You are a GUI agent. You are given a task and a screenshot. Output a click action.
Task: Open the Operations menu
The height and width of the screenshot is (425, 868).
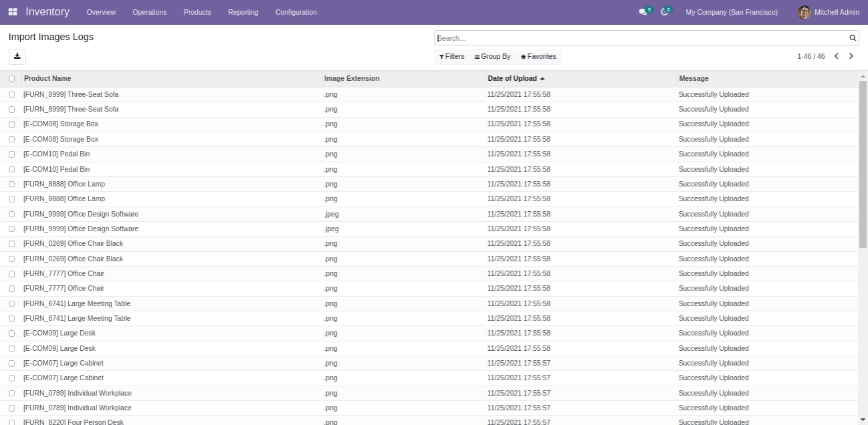pos(149,12)
